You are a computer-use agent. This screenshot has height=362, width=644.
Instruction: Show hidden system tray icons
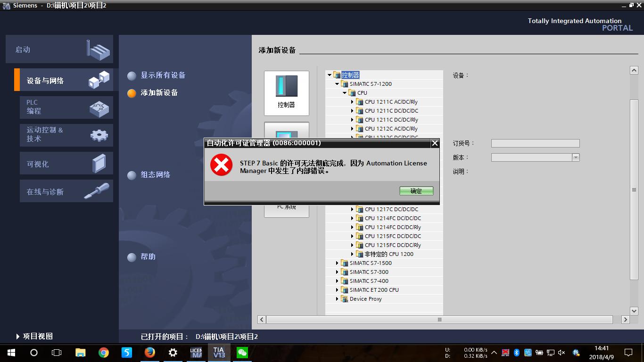[494, 352]
